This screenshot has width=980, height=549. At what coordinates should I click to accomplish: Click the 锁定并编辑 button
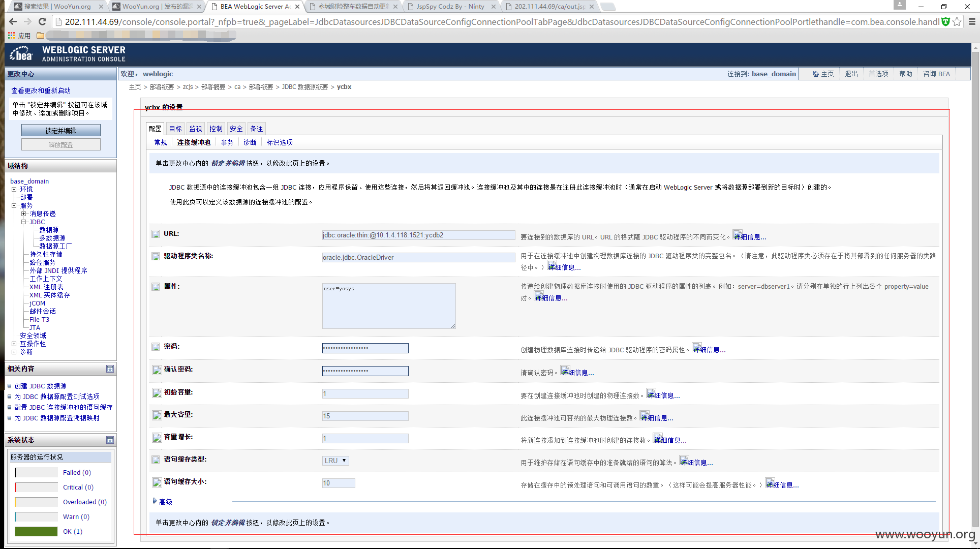61,131
